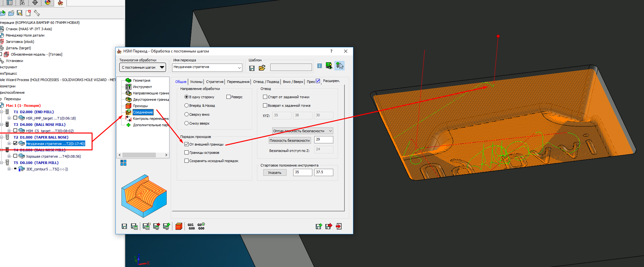Click the Плоскость безопасности value field 29

tap(324, 140)
